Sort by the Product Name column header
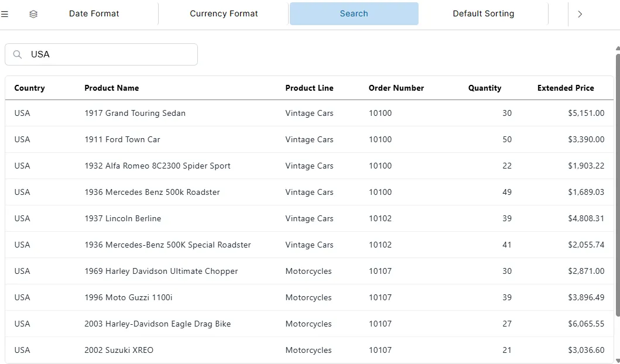 (111, 88)
